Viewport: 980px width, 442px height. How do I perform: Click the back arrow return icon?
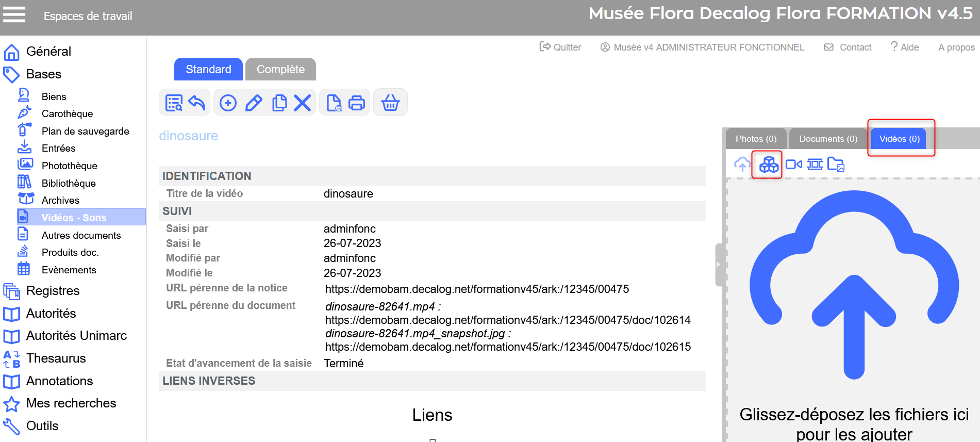197,103
